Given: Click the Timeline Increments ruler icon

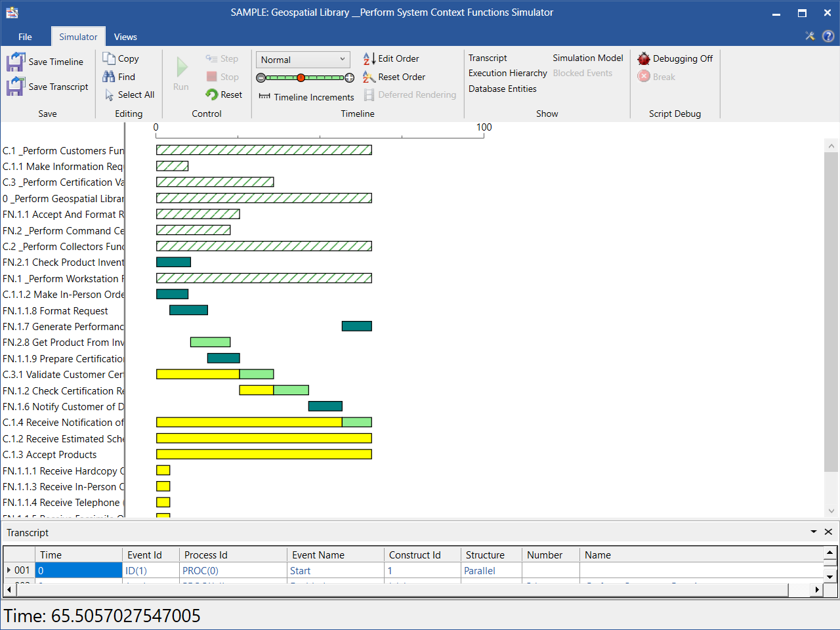Looking at the screenshot, I should 264,96.
